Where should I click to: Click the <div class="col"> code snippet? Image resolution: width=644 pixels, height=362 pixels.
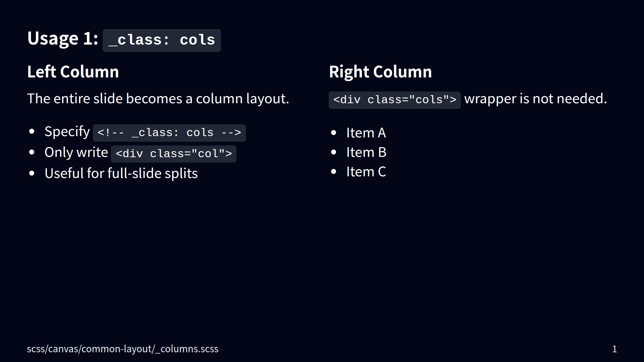pos(174,154)
